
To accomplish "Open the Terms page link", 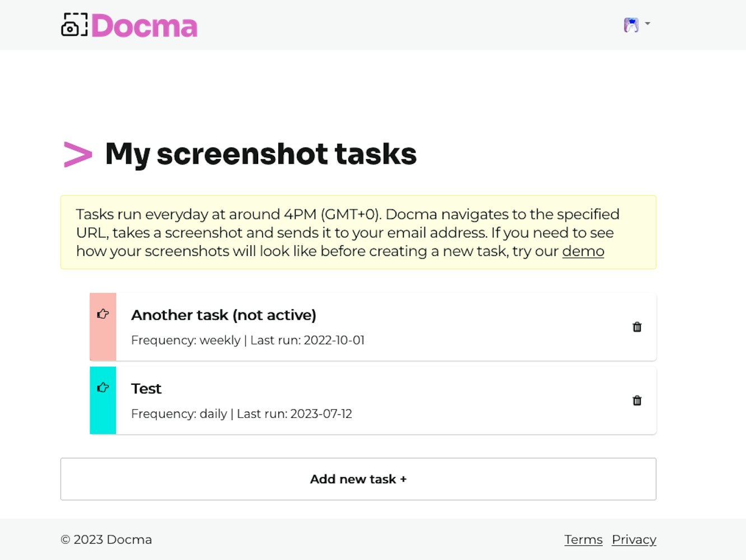I will coord(584,539).
